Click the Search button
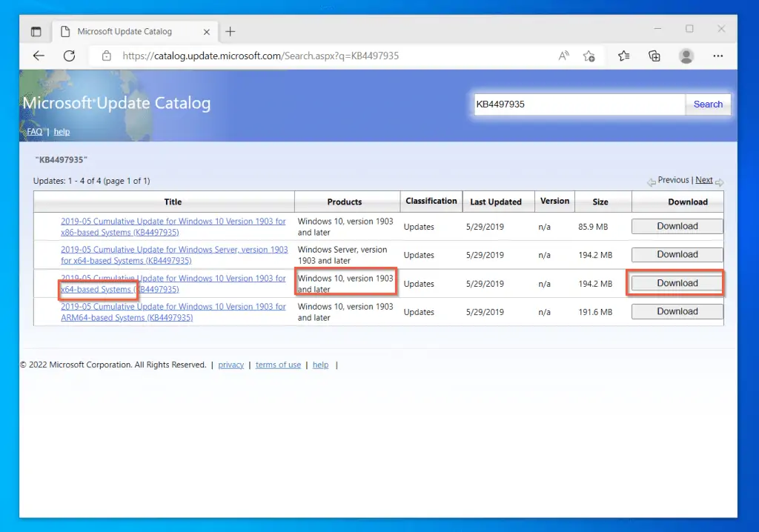This screenshot has width=759, height=532. tap(708, 104)
